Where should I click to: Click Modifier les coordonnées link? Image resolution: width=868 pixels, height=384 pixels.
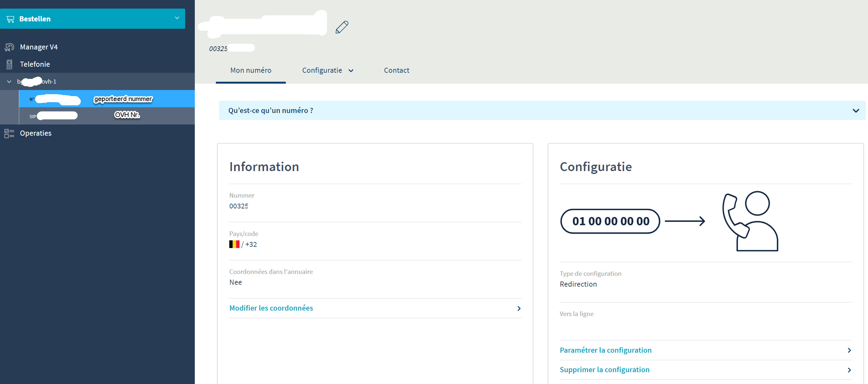point(271,308)
